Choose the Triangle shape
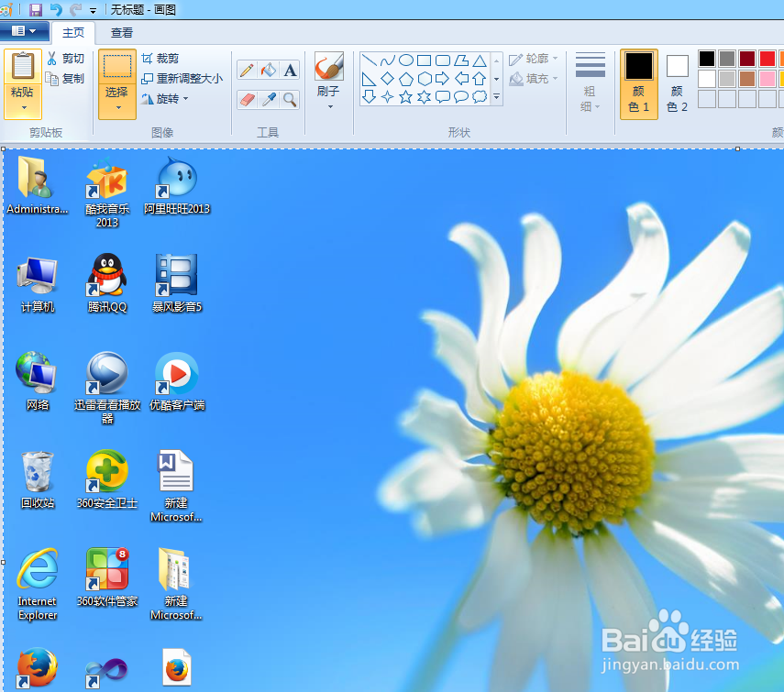This screenshot has width=784, height=692. coord(480,60)
